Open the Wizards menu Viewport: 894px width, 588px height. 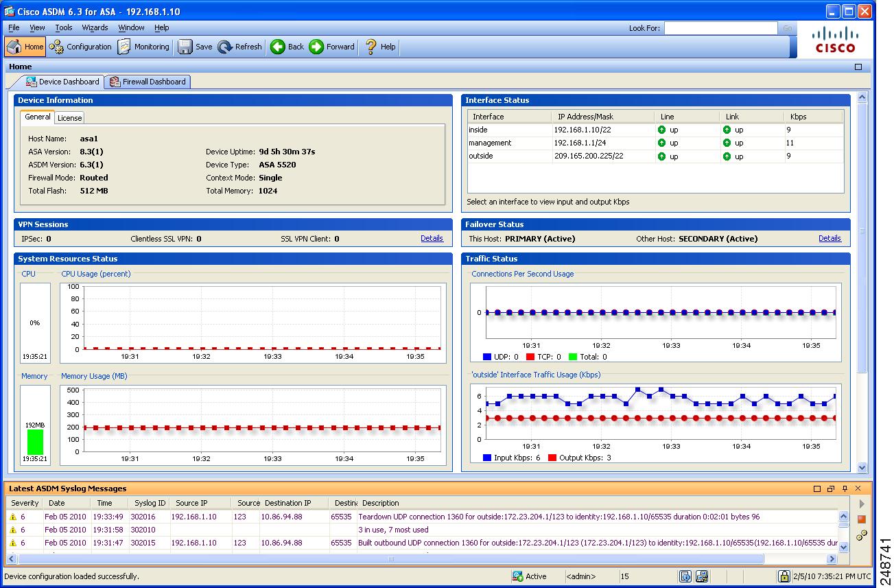95,27
